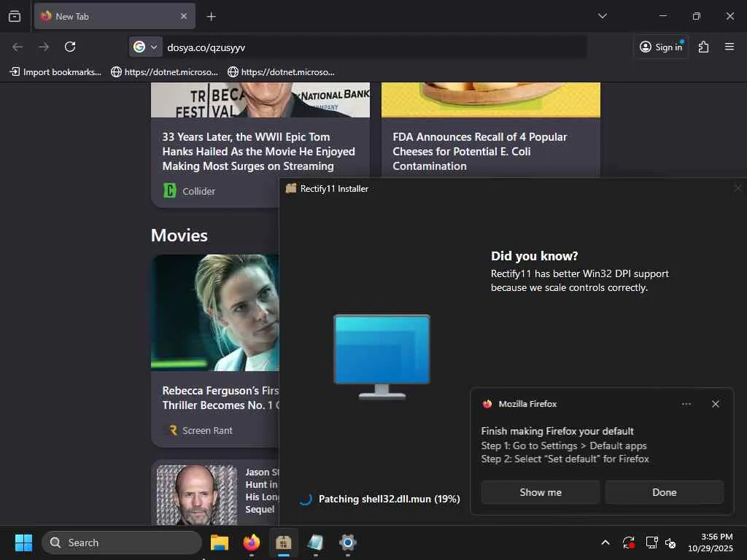Open the clock showing 3:56 PM
This screenshot has width=747, height=560.
[x=711, y=542]
